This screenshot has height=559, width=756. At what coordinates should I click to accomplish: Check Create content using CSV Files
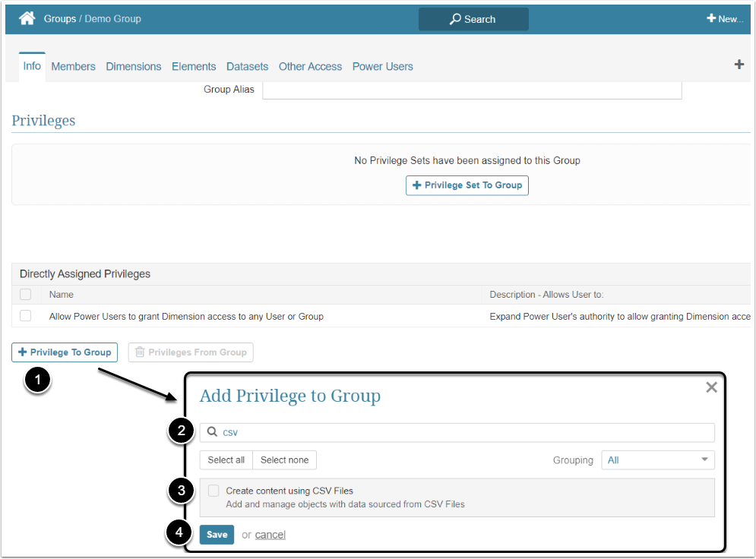coord(214,491)
